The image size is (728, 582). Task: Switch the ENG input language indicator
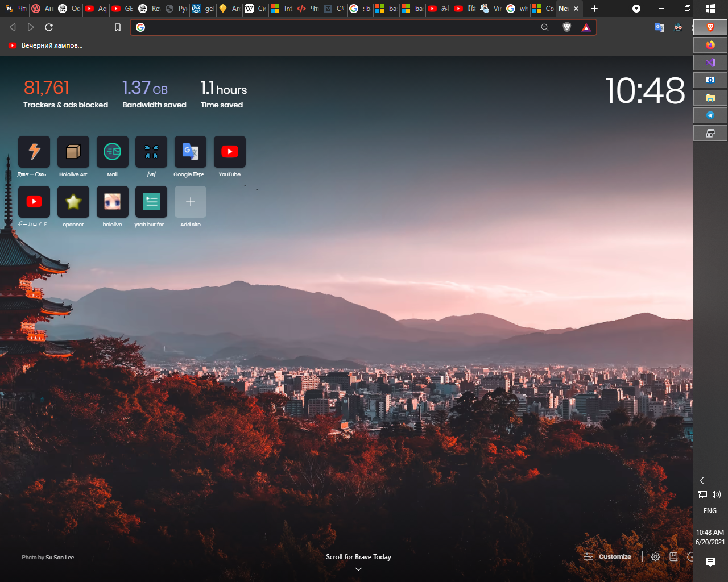coord(710,511)
